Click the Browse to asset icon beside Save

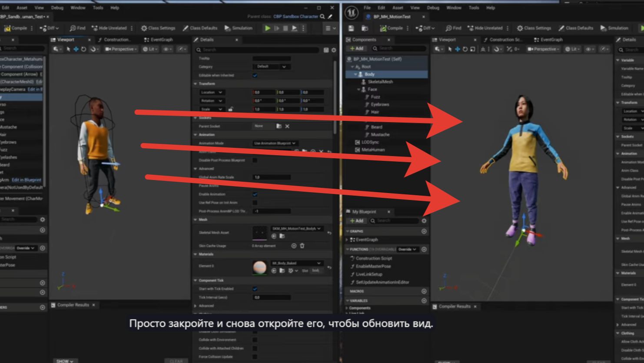[365, 28]
